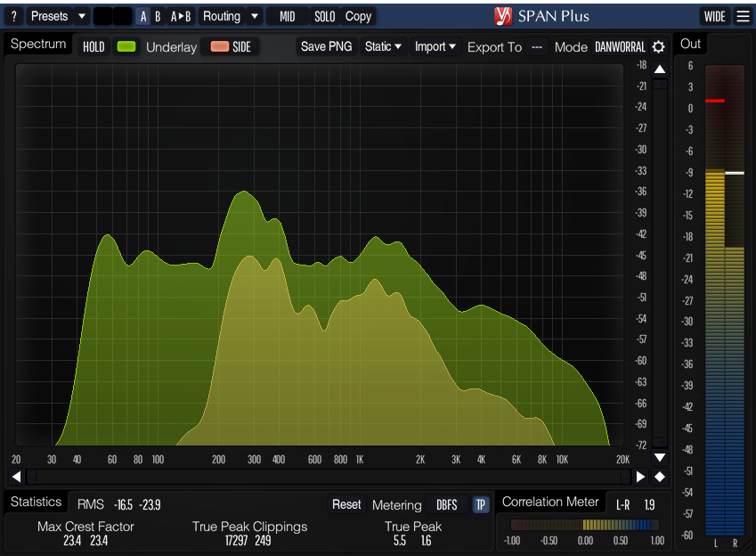This screenshot has width=756, height=556.
Task: Click the spectrum range down arrow
Action: tap(660, 457)
